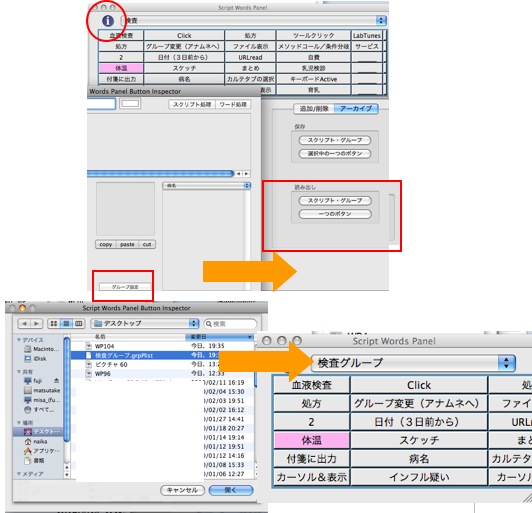This screenshot has height=513, width=532.
Task: Switch to icon view in file dialog
Action: click(54, 324)
